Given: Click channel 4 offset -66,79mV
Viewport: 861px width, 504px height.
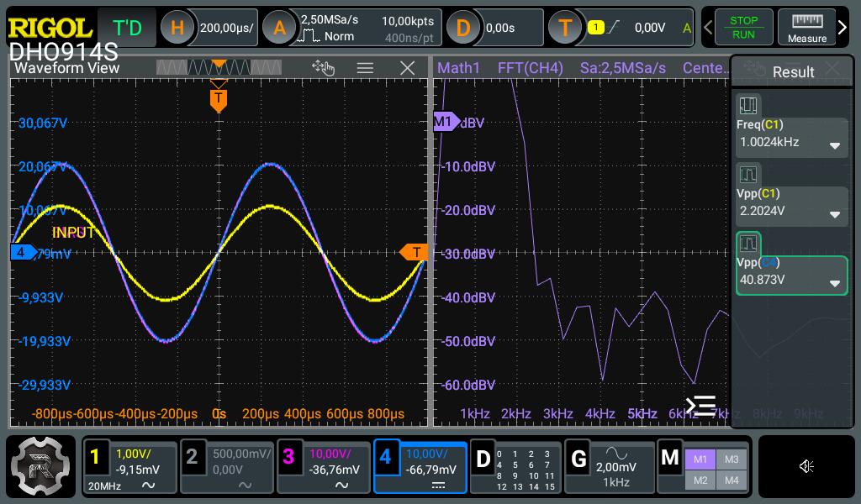Looking at the screenshot, I should point(431,470).
